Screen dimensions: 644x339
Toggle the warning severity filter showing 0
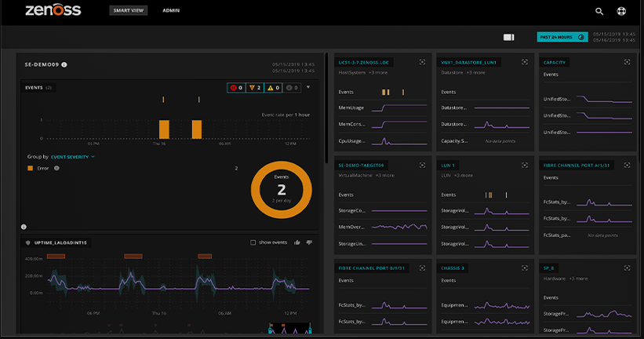tap(273, 88)
